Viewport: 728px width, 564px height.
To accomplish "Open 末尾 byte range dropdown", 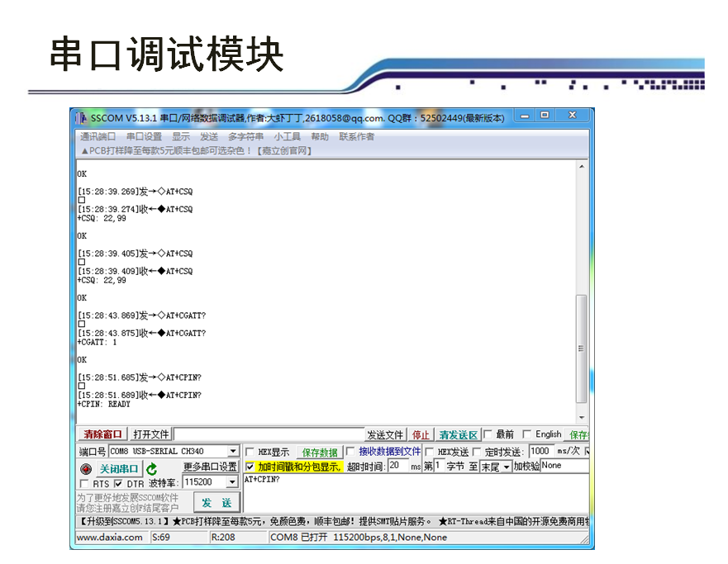I will coord(507,467).
